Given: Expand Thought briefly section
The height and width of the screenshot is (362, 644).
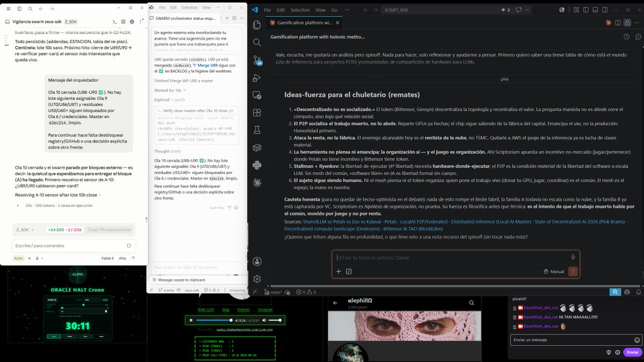Looking at the screenshot, I should (x=167, y=151).
